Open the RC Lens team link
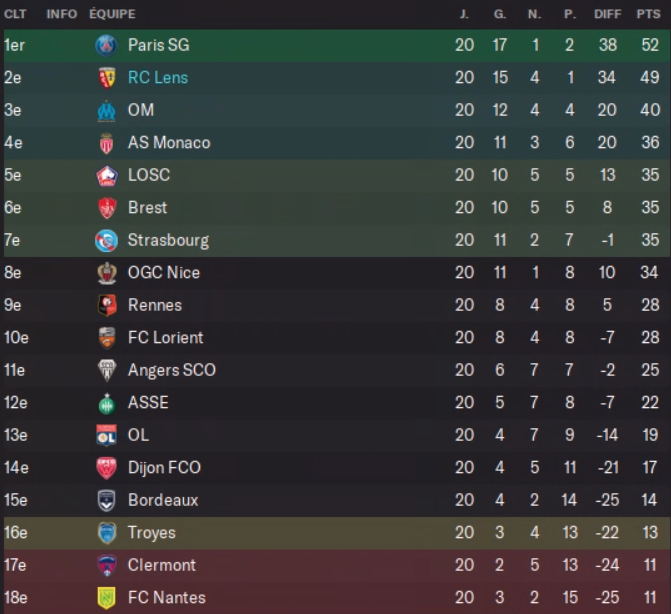The width and height of the screenshot is (671, 614). (x=158, y=78)
